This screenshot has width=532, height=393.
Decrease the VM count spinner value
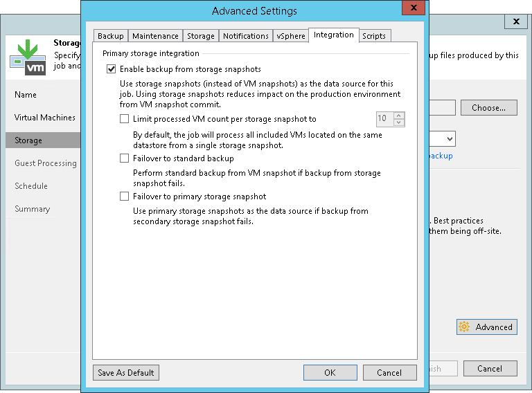(398, 122)
